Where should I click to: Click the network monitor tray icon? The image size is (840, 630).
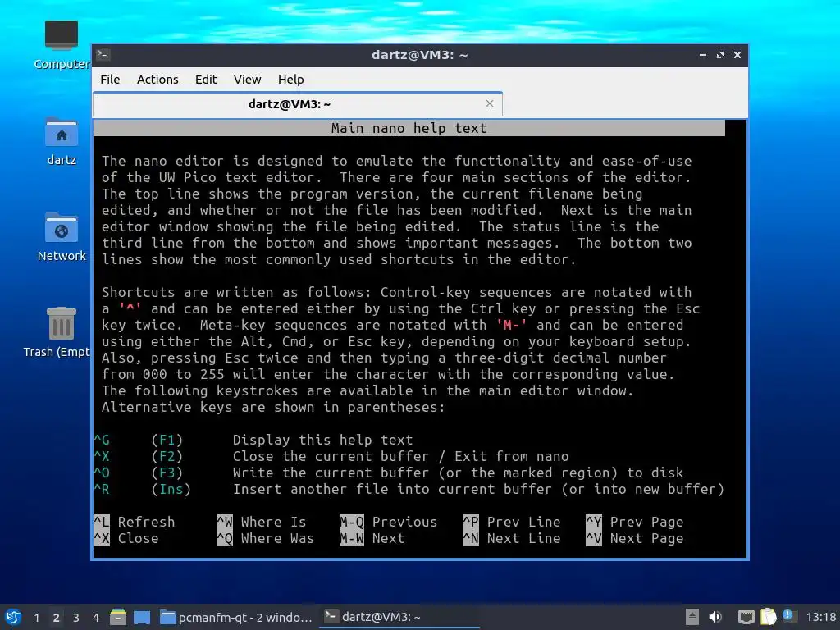click(x=746, y=617)
